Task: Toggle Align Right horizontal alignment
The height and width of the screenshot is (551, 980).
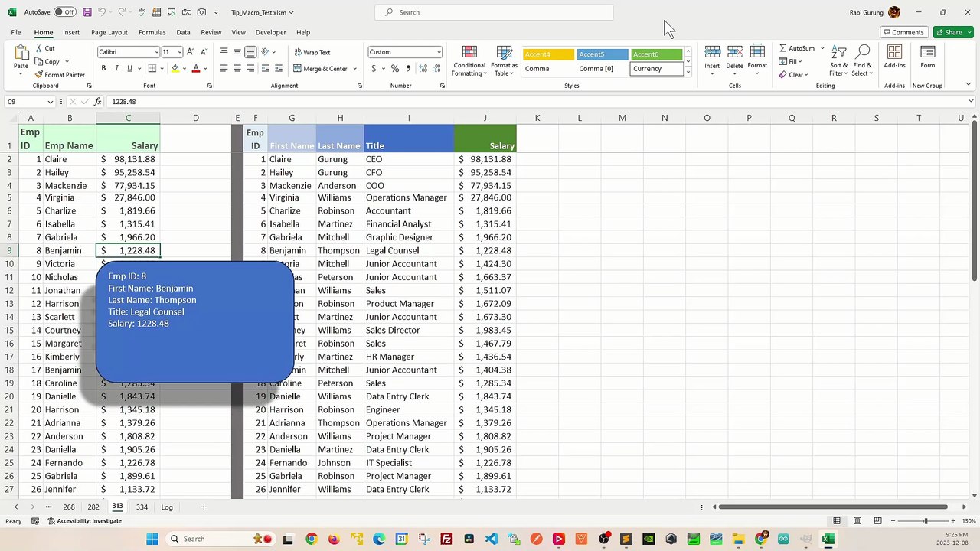Action: [250, 68]
